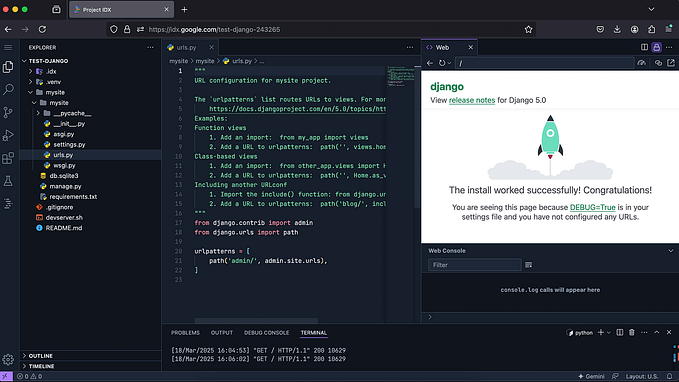Screen dimensions: 679x382
Task: Open the Testing flask view
Action: (8, 181)
